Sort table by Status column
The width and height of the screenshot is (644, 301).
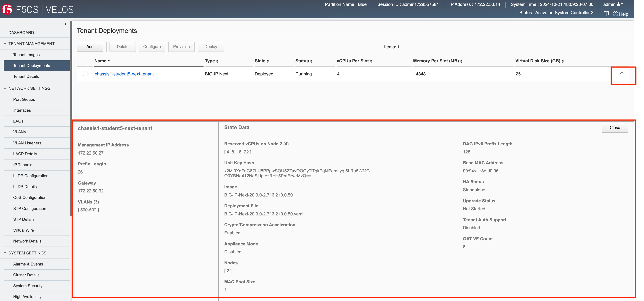[304, 61]
